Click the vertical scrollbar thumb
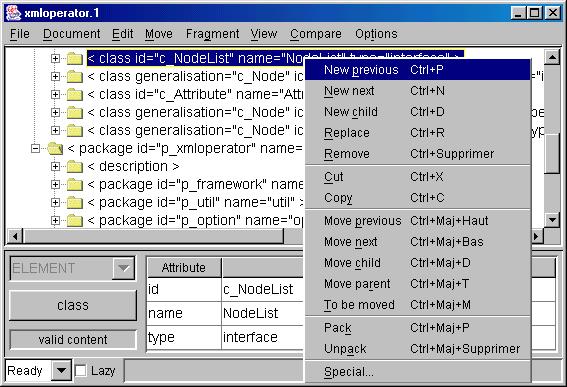 coord(552,154)
